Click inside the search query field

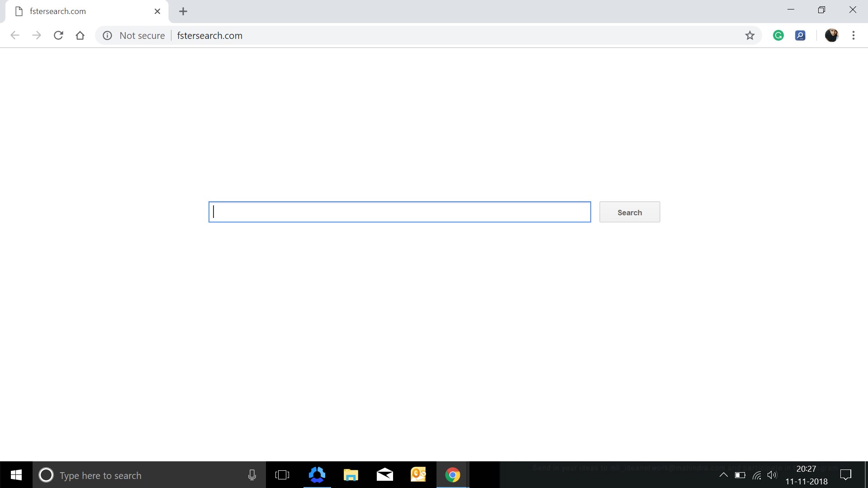(399, 212)
